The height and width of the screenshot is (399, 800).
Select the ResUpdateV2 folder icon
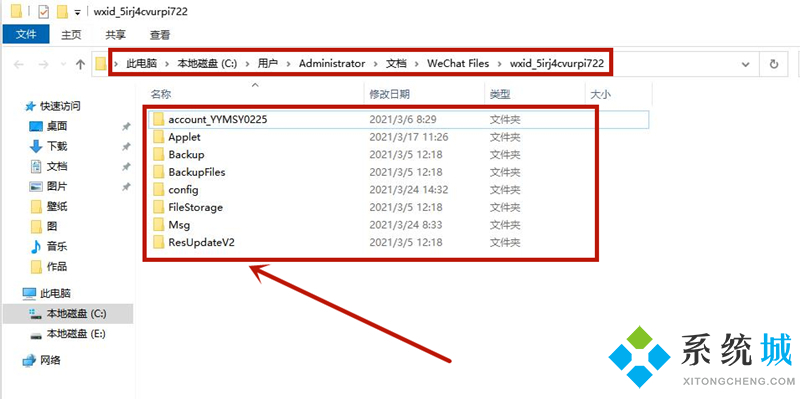tap(158, 242)
